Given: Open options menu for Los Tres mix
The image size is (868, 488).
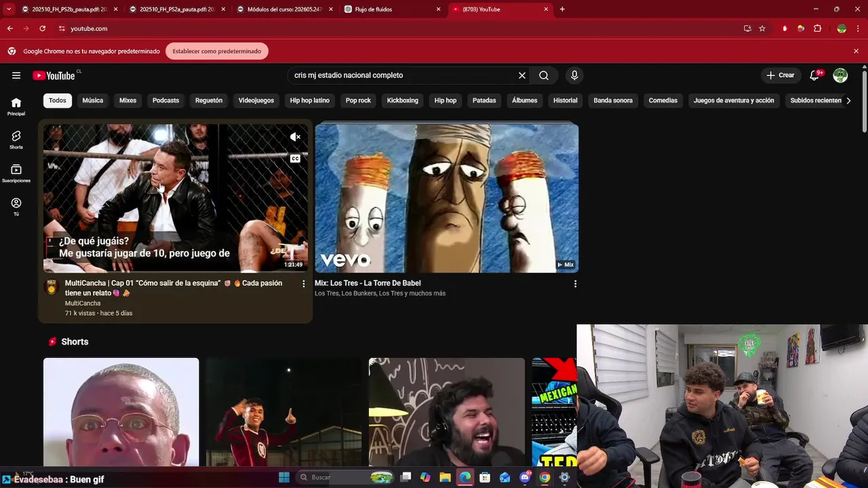Looking at the screenshot, I should pos(575,284).
